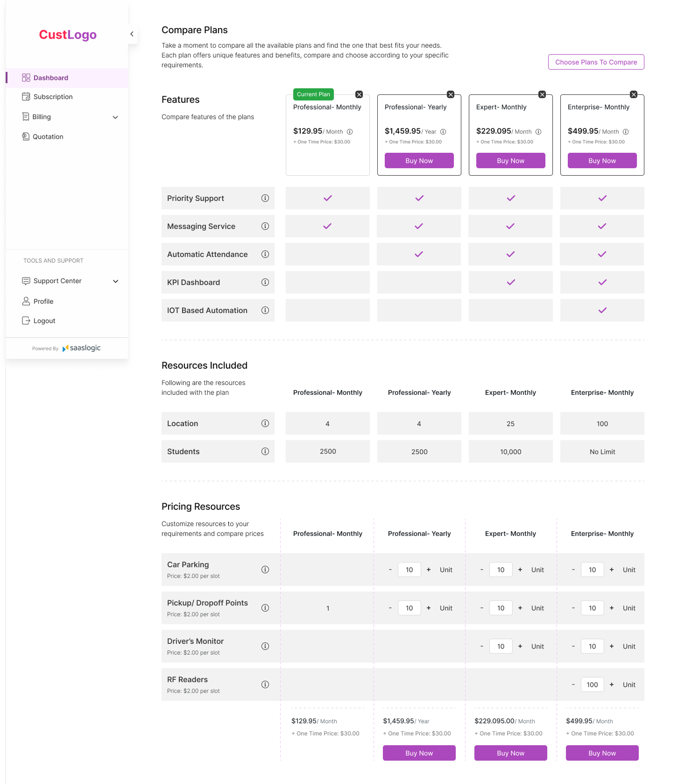Expand the Support Center chevron
This screenshot has height=784, width=678.
coord(116,281)
